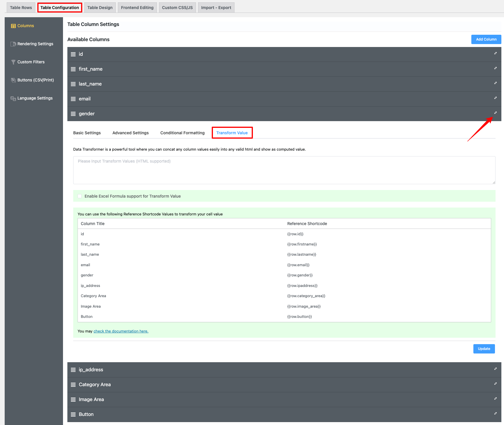Click the pencil edit icon for email column

[495, 98]
